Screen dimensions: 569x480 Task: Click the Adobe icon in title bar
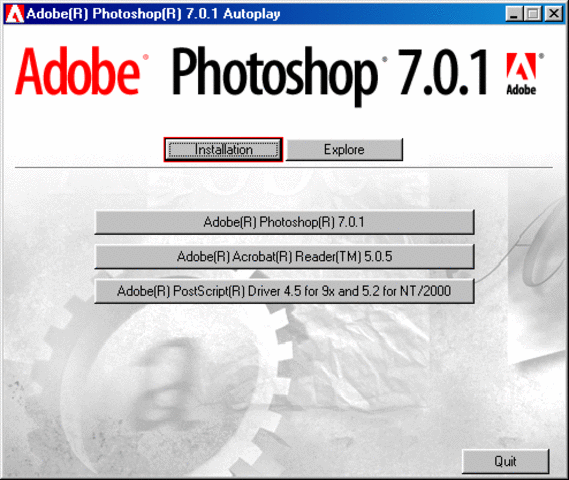click(15, 14)
